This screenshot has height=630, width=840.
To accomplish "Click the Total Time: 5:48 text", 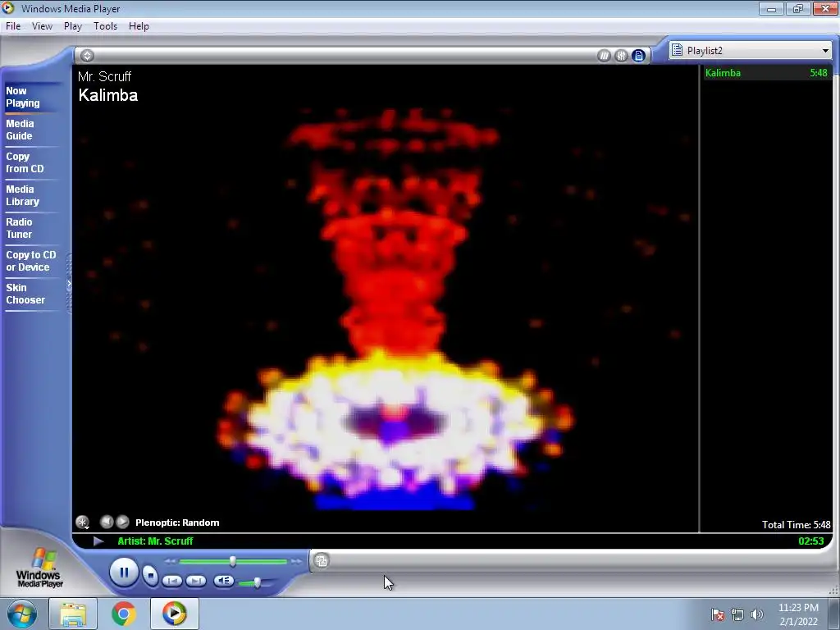I will 796,525.
